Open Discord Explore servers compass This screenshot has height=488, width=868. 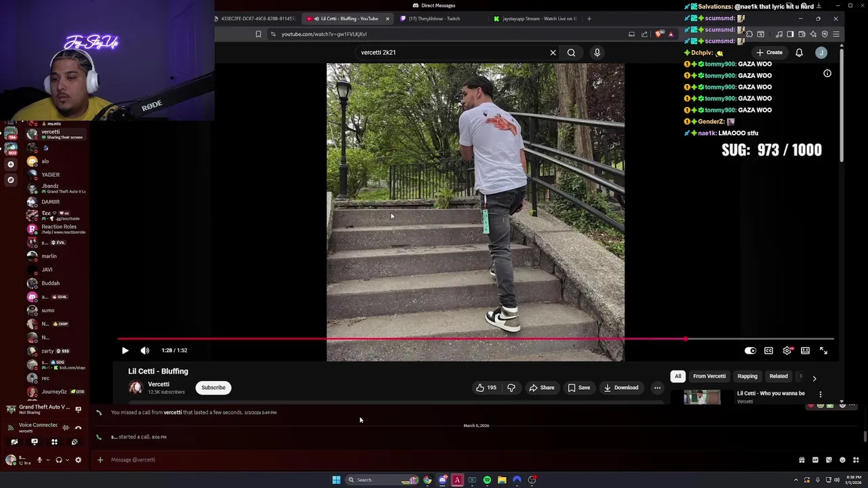click(x=10, y=180)
